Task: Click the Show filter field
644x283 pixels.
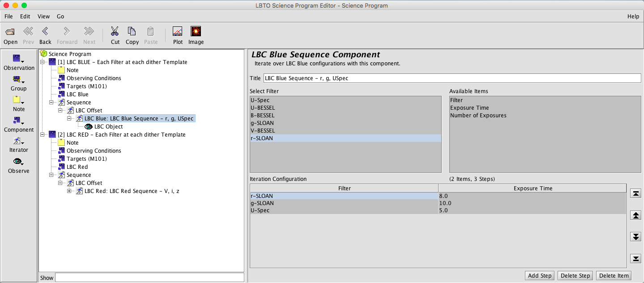Action: click(149, 278)
